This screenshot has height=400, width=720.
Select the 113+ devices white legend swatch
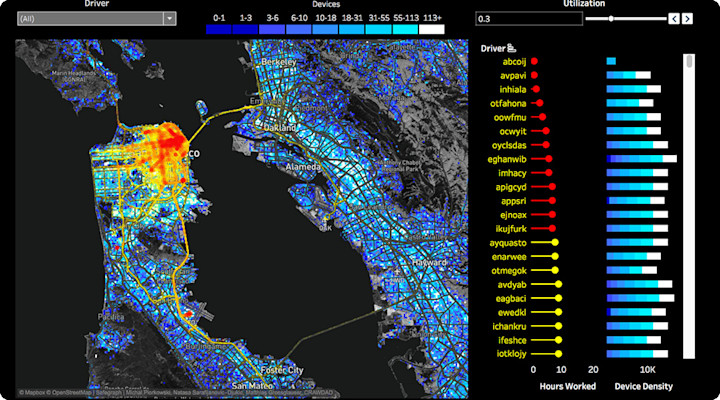point(432,29)
